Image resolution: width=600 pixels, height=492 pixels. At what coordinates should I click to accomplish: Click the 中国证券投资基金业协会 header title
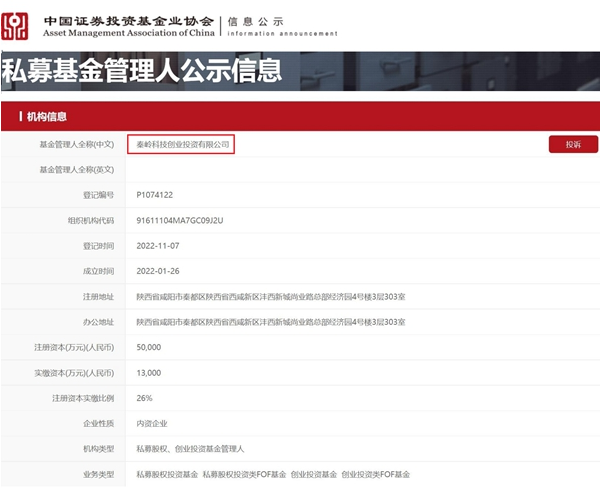129,21
